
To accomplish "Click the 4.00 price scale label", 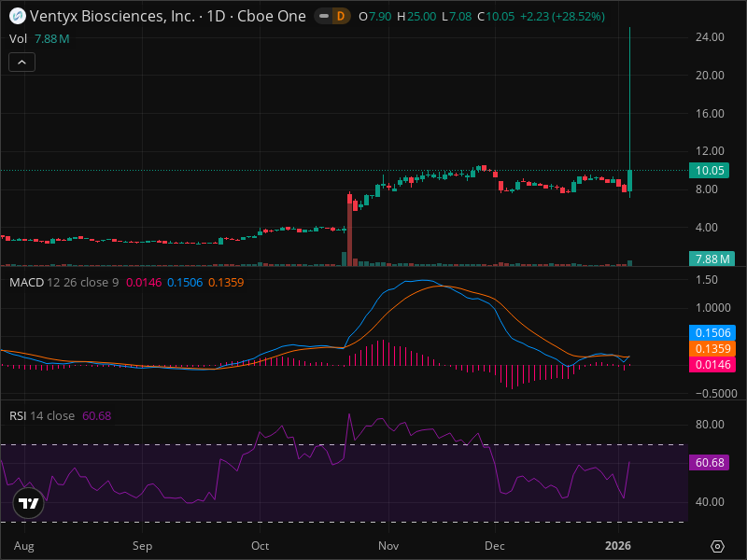I will coord(706,227).
